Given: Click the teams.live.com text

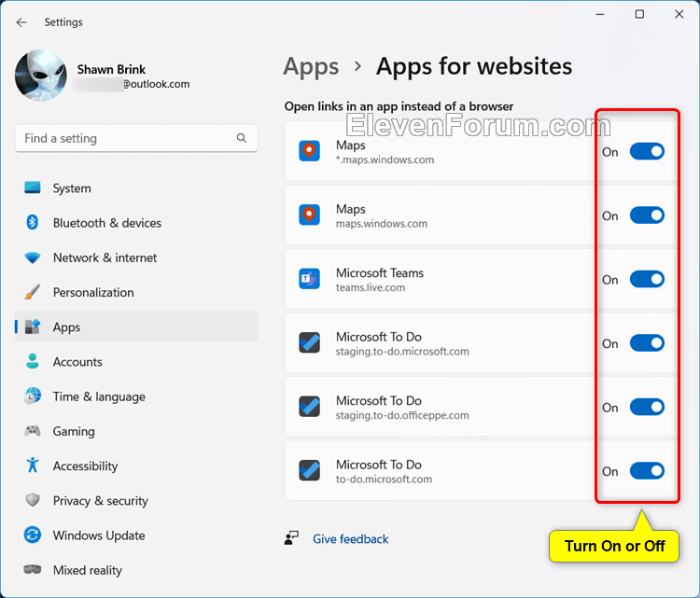Looking at the screenshot, I should tap(371, 287).
